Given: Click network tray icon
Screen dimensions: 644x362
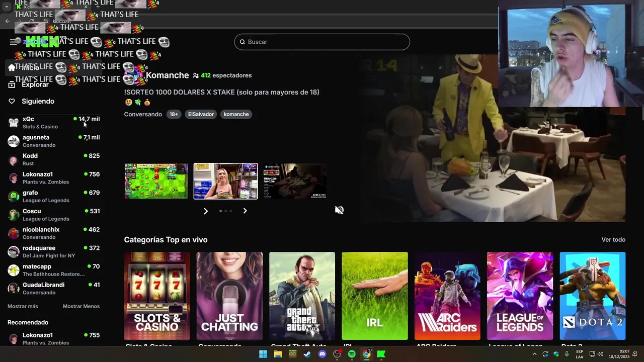Looking at the screenshot, I should (592, 354).
